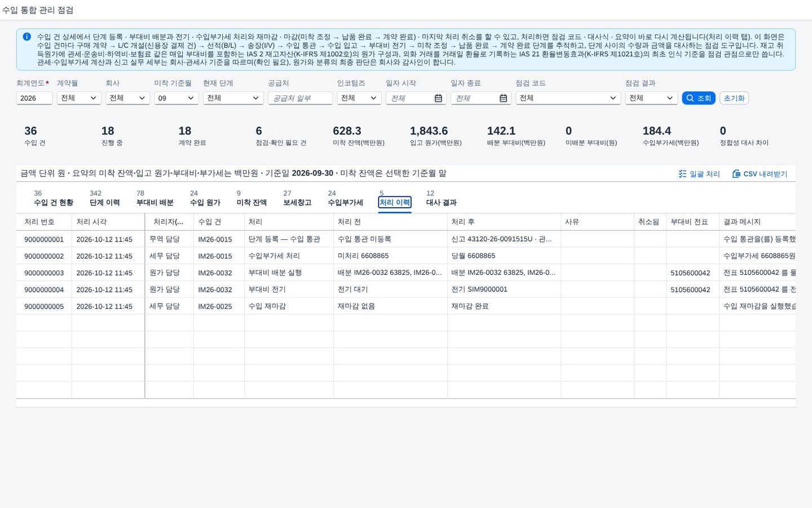Click the 초기화 reset button
This screenshot has width=812, height=508.
click(x=734, y=98)
